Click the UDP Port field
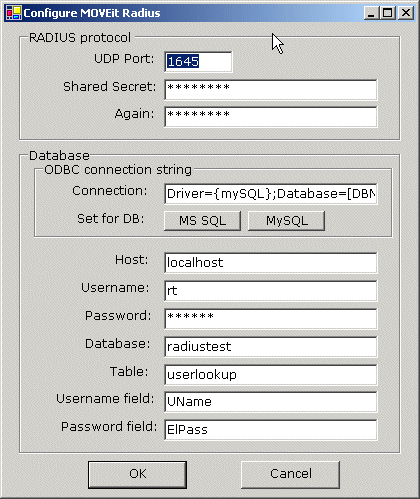The width and height of the screenshot is (420, 499). (198, 62)
